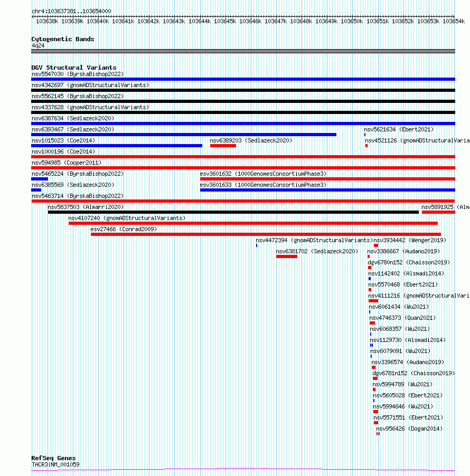Open nsv6387634 (Sedlazeck2020) label
The width and height of the screenshot is (470, 476).
pyautogui.click(x=73, y=118)
